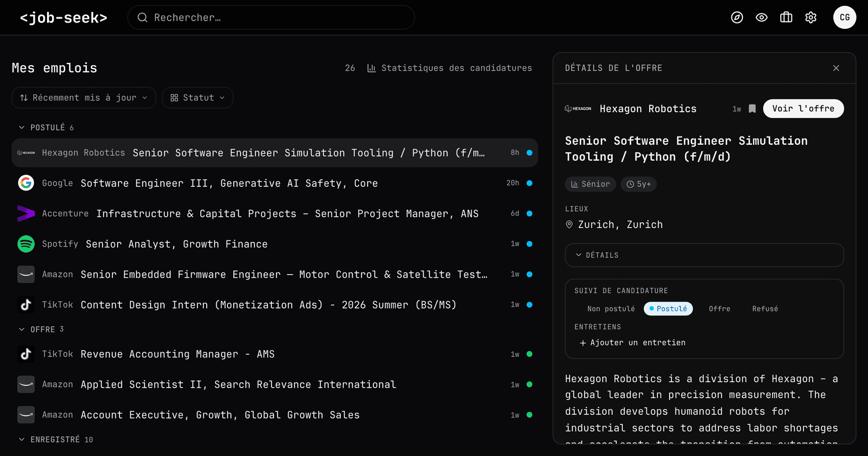Viewport: 868px width, 456px height.
Task: Click the location pin icon near Zurich
Action: 569,224
